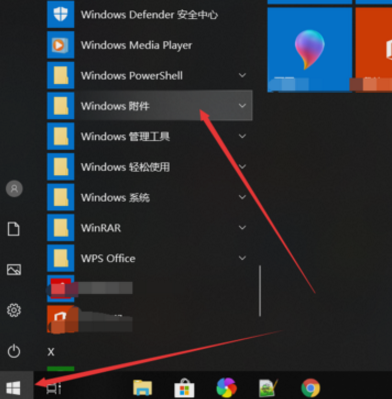392x399 pixels.
Task: Click the Paint 3D tile
Action: click(x=310, y=50)
